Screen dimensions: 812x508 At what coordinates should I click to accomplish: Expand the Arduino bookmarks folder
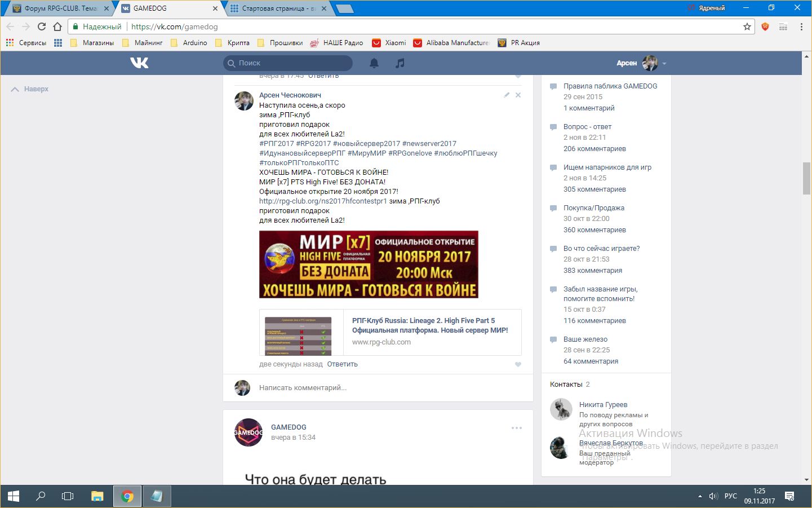click(189, 43)
